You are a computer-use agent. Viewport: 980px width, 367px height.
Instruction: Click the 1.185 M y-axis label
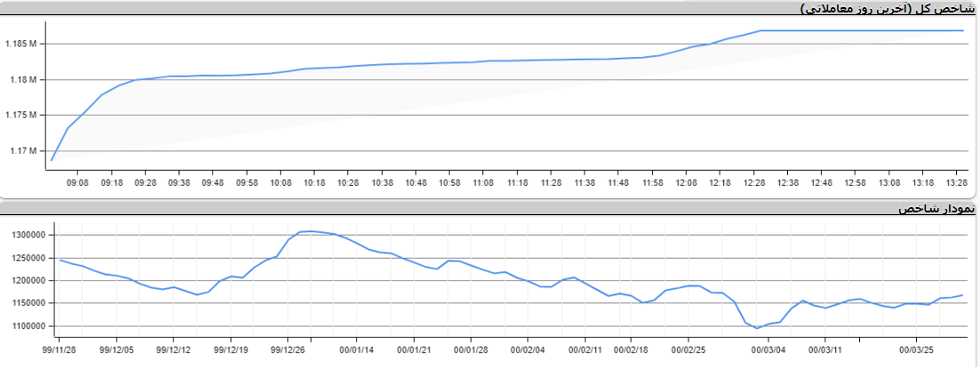click(x=20, y=44)
